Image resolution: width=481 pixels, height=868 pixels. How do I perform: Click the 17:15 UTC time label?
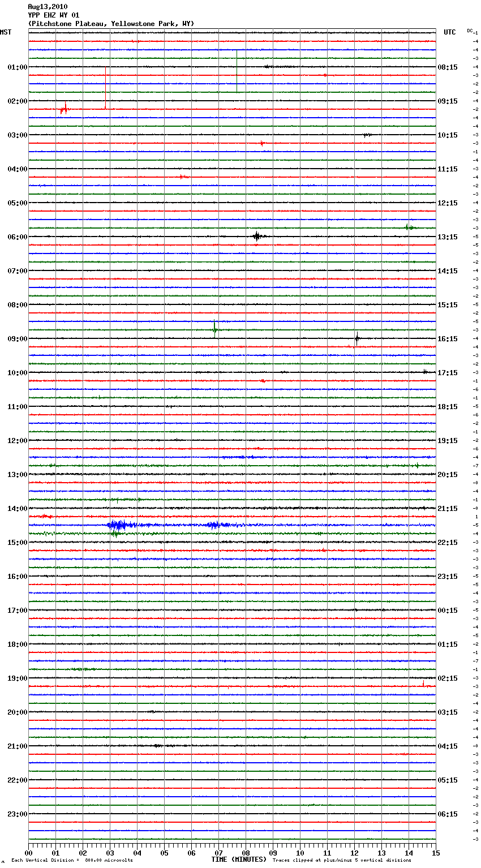448,373
